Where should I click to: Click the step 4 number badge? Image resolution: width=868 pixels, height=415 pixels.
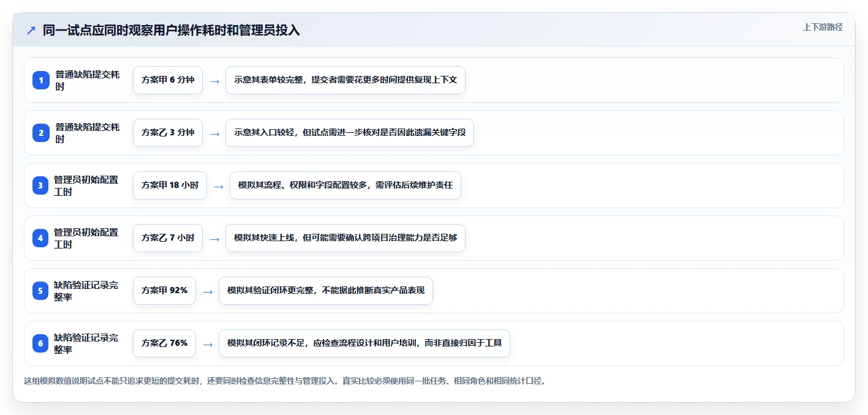pos(41,238)
